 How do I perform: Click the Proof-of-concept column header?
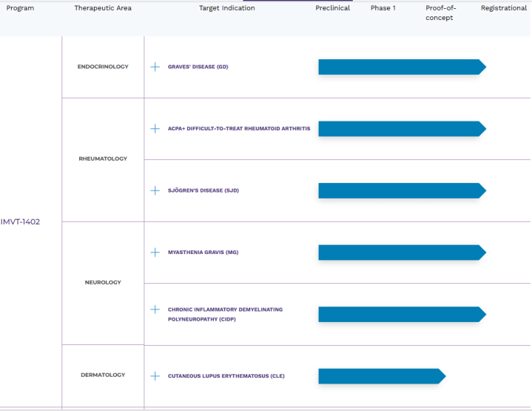[441, 13]
